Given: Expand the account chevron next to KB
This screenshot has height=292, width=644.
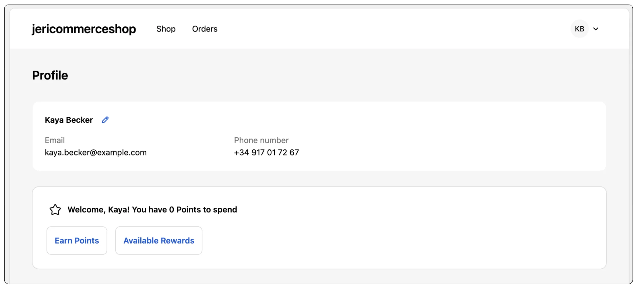Looking at the screenshot, I should pos(596,29).
